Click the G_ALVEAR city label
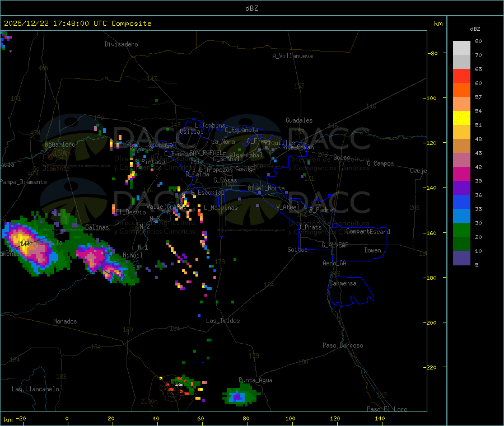Screen dimensions: 504x426 (335, 245)
